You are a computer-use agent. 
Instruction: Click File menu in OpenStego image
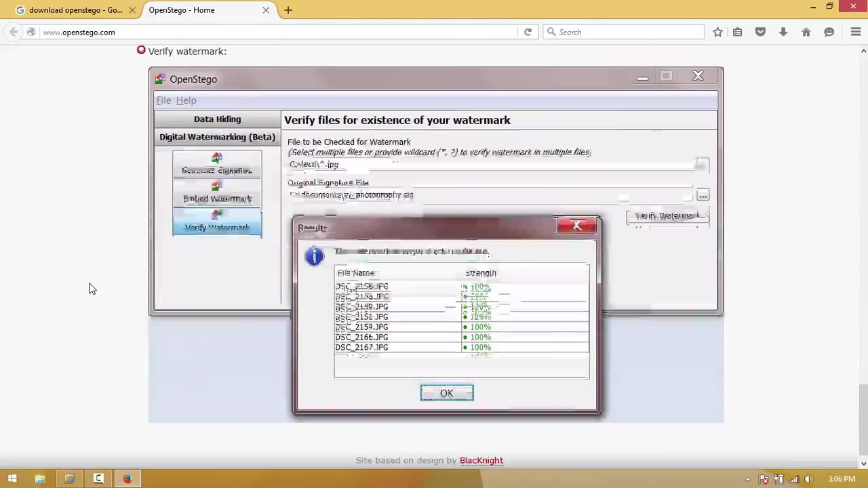point(163,100)
